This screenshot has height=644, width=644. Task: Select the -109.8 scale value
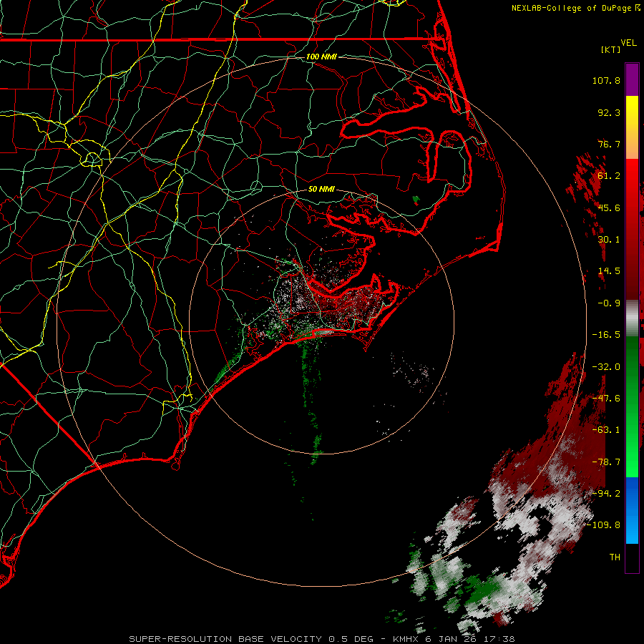coord(604,525)
